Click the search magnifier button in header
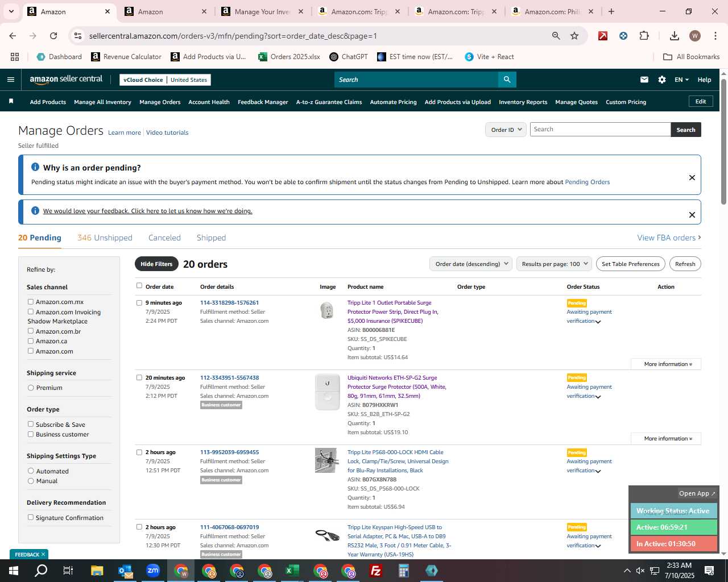This screenshot has height=582, width=728. [x=507, y=80]
